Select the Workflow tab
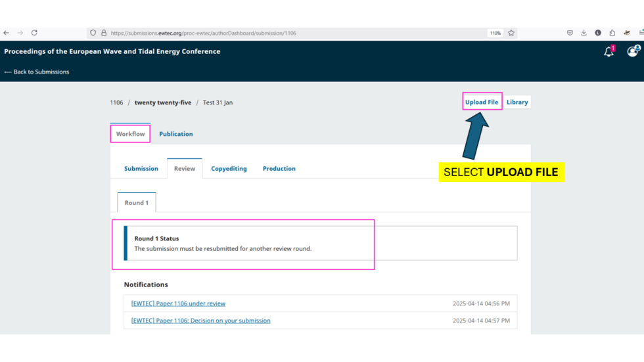644x362 pixels. pos(130,134)
